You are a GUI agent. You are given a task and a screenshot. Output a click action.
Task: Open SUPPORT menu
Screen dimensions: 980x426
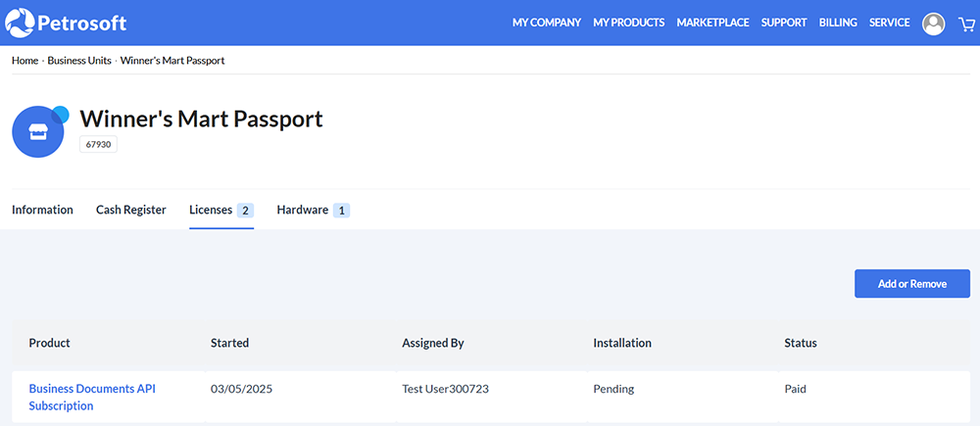coord(784,23)
